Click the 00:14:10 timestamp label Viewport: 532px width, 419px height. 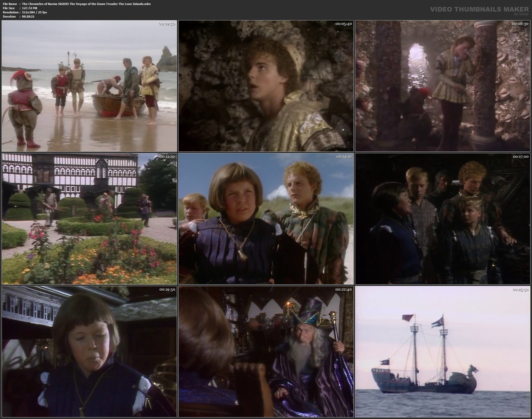point(343,157)
